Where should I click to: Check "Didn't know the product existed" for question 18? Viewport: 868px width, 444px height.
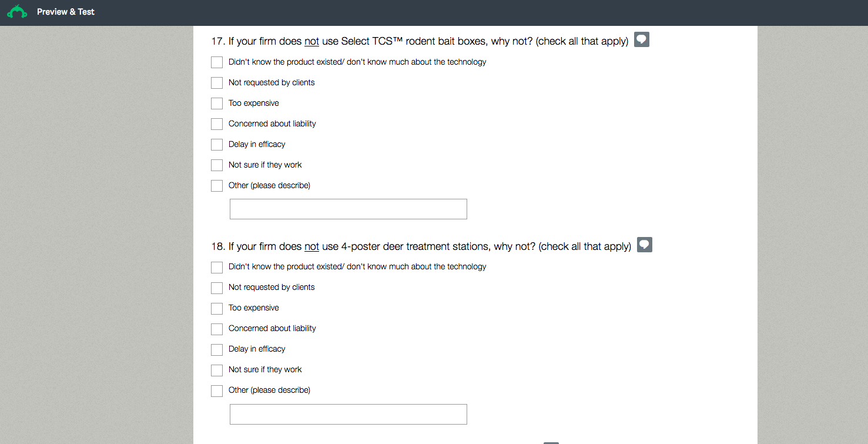click(x=217, y=268)
